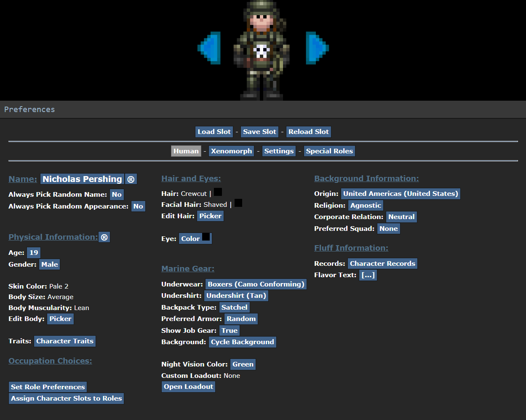526x420 pixels.
Task: Click the Physical Information heading
Action: coord(53,237)
